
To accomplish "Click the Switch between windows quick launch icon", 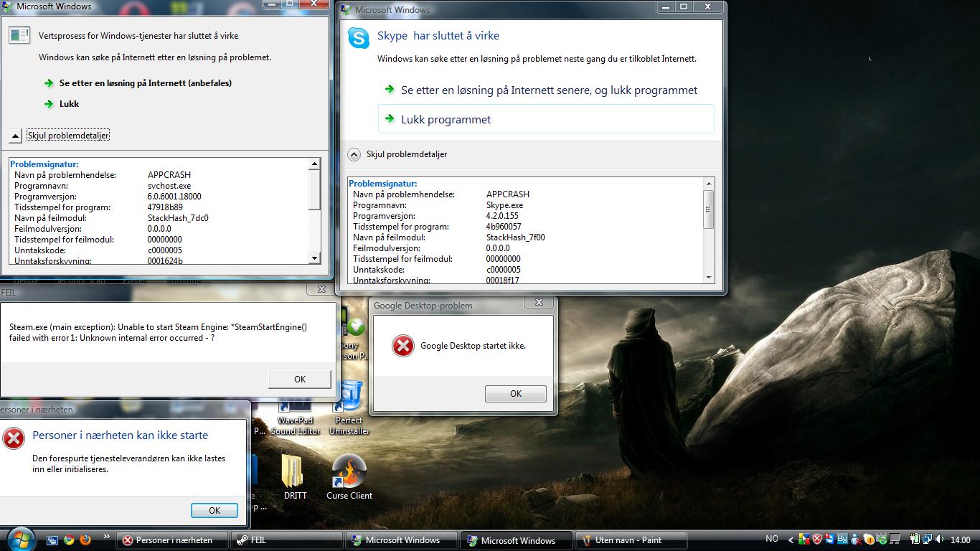I will tap(52, 540).
